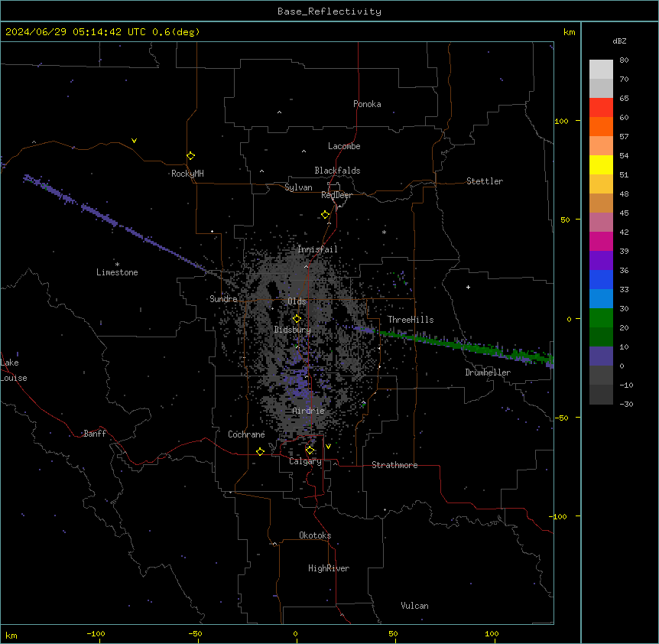Click the Base_Reflectivity title text
This screenshot has height=644, width=659.
click(329, 11)
